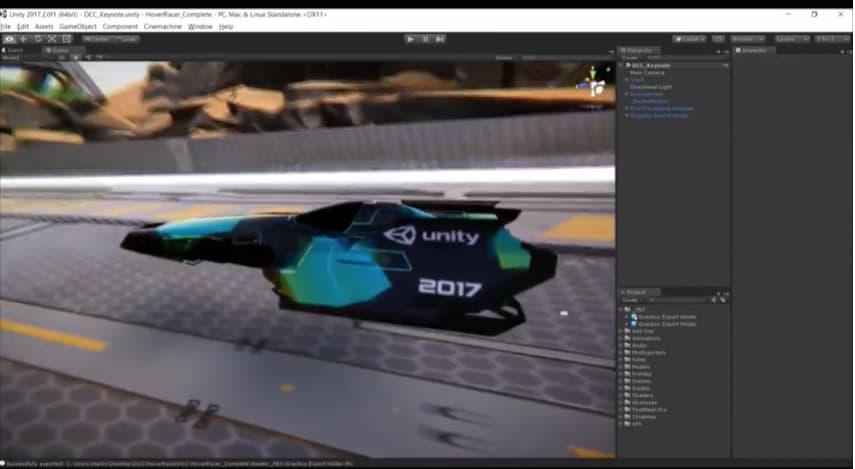Open the GameObject menu
Image resolution: width=855 pixels, height=469 pixels.
(78, 27)
